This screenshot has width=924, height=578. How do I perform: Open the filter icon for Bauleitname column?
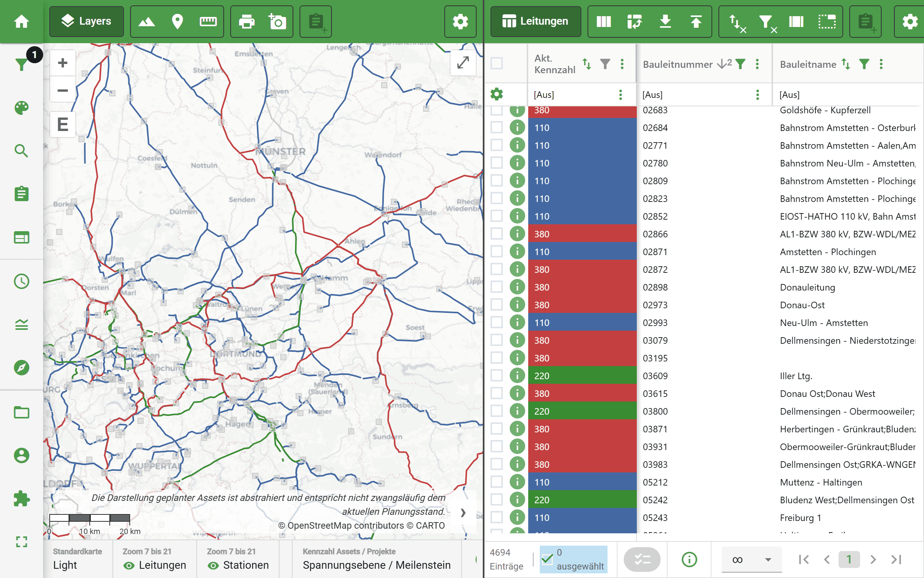pyautogui.click(x=864, y=64)
